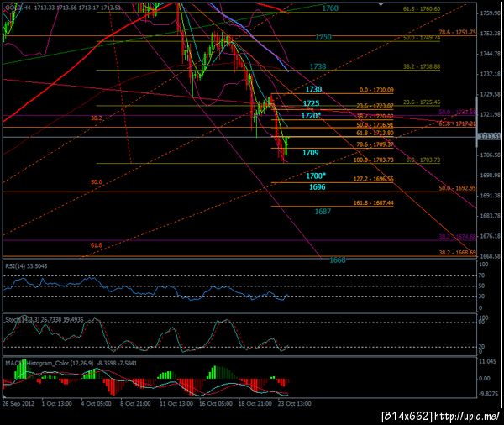This screenshot has height=425, width=504.
Task: Click the '23 Oct 13:00' time label
Action: [x=295, y=403]
